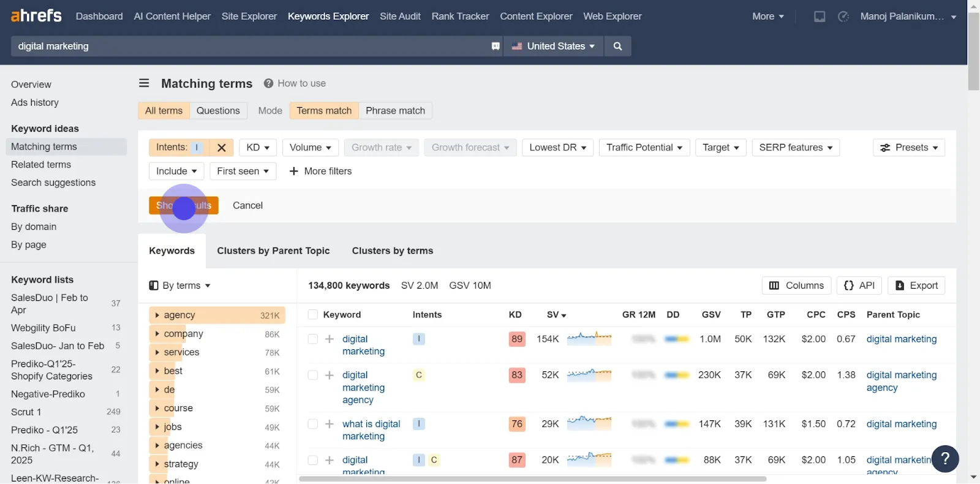Click the Ahrefs logo
980x484 pixels.
[36, 15]
